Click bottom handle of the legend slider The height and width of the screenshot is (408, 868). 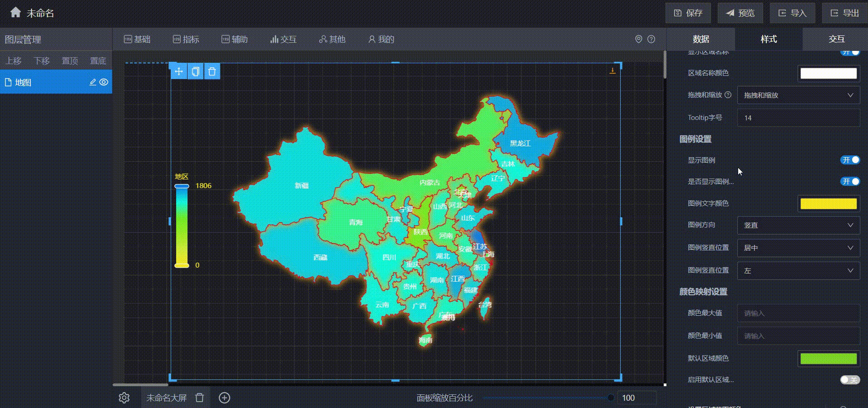tap(182, 265)
